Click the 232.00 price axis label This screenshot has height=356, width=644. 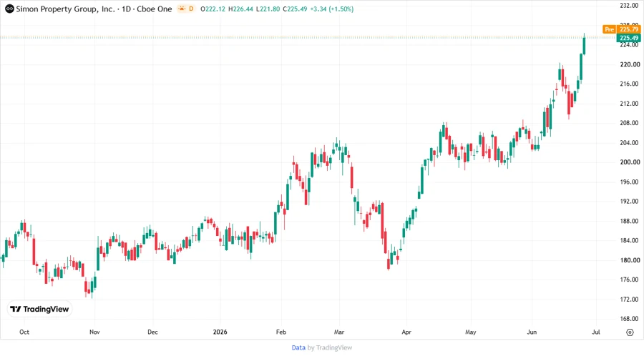(630, 6)
